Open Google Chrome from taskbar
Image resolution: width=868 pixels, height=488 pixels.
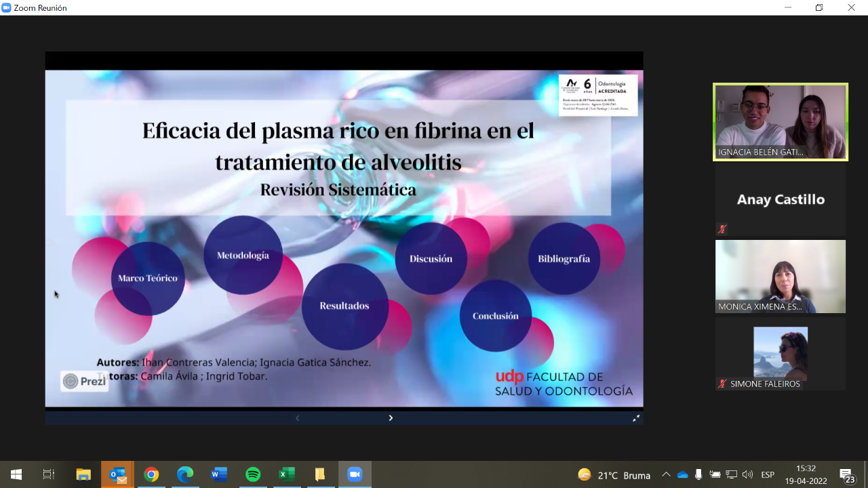151,474
